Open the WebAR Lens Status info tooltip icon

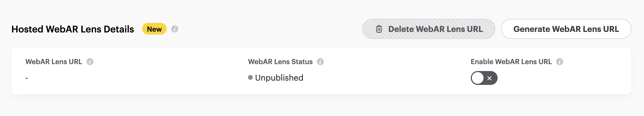click(x=320, y=62)
